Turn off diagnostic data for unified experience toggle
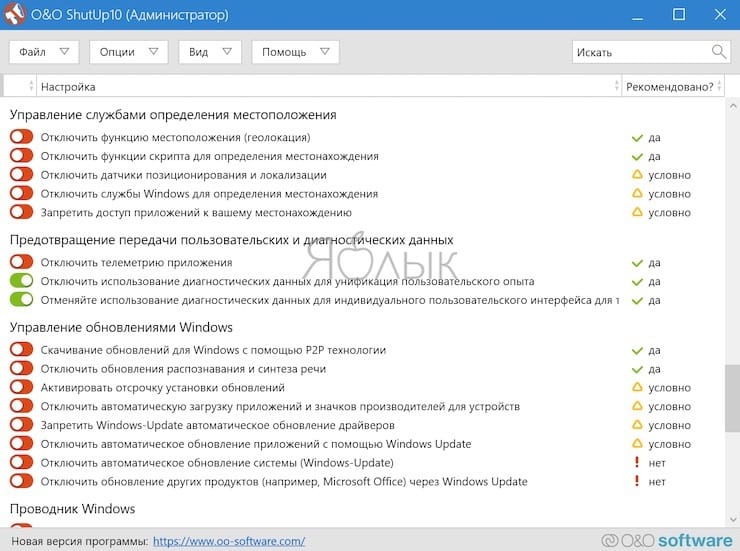The width and height of the screenshot is (740, 551). 22,281
